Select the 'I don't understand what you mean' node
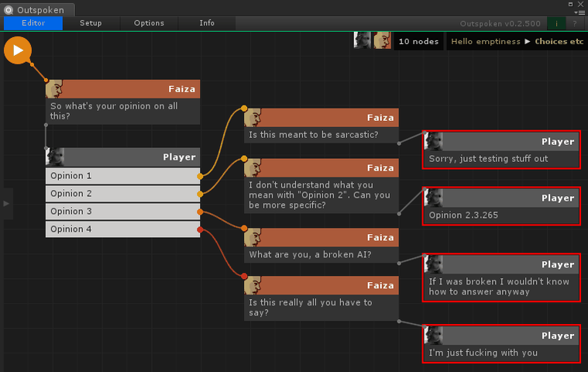Image resolution: width=588 pixels, height=372 pixels. pyautogui.click(x=322, y=186)
